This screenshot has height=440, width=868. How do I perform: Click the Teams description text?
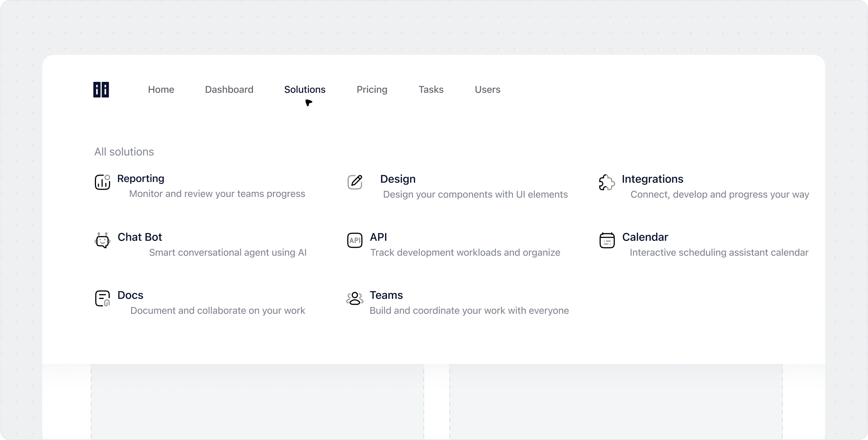pos(469,311)
